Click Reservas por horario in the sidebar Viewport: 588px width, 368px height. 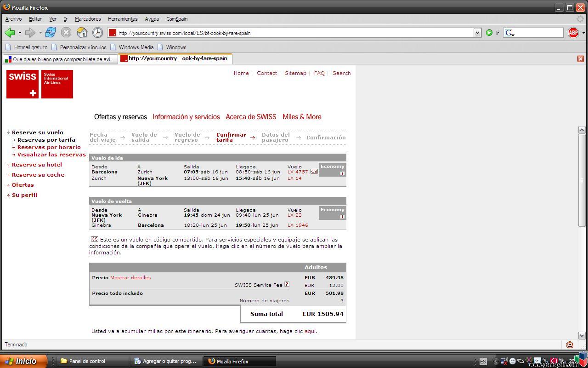49,147
